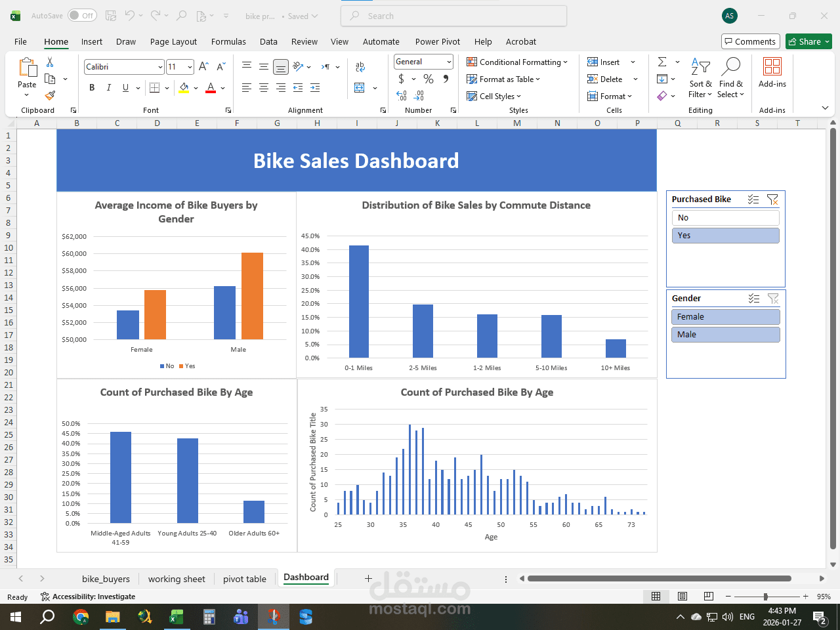This screenshot has height=630, width=840.
Task: Select No in the Purchased Bike slicer
Action: pos(725,217)
